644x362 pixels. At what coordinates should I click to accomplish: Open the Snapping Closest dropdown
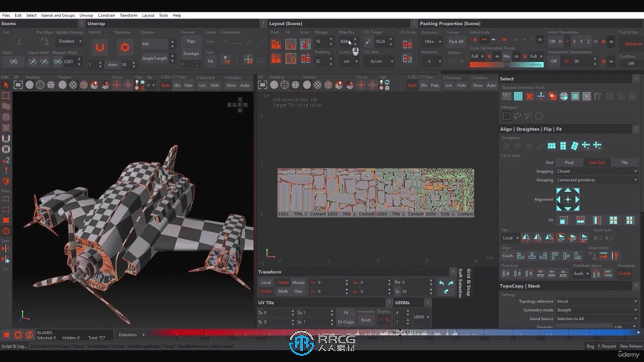(x=597, y=171)
